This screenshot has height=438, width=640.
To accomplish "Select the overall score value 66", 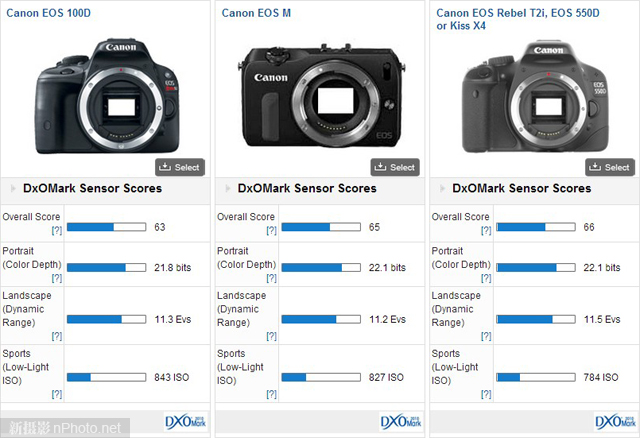I will tap(589, 227).
